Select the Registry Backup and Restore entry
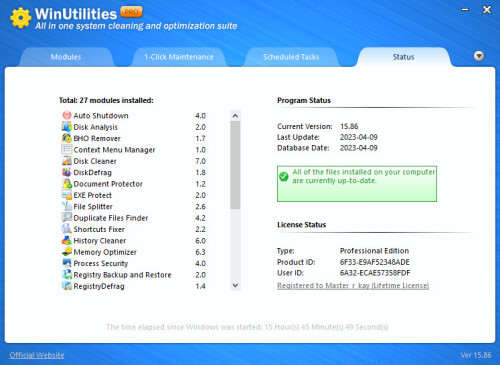 point(122,275)
